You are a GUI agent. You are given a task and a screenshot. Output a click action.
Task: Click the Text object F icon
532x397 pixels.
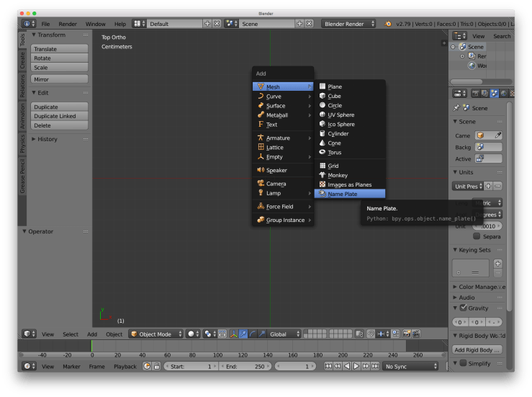[x=261, y=125]
